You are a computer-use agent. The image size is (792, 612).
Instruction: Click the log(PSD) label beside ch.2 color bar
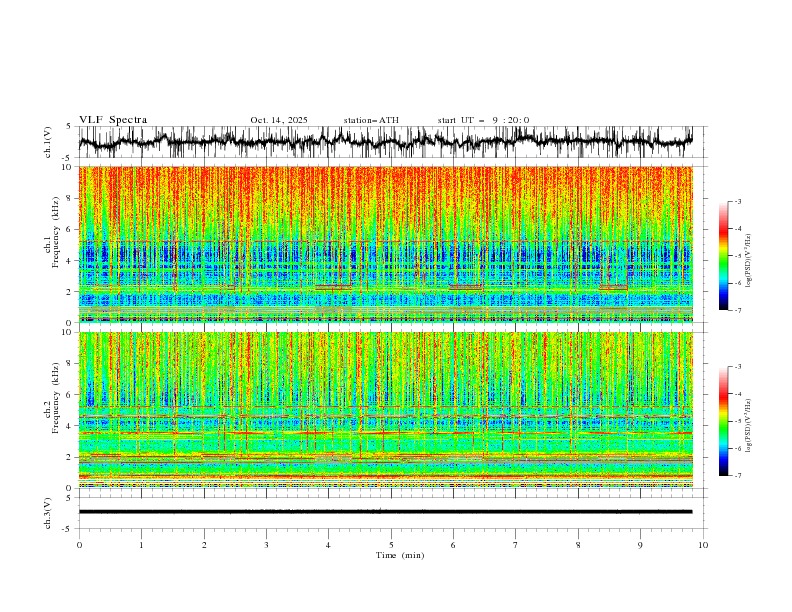click(x=749, y=426)
